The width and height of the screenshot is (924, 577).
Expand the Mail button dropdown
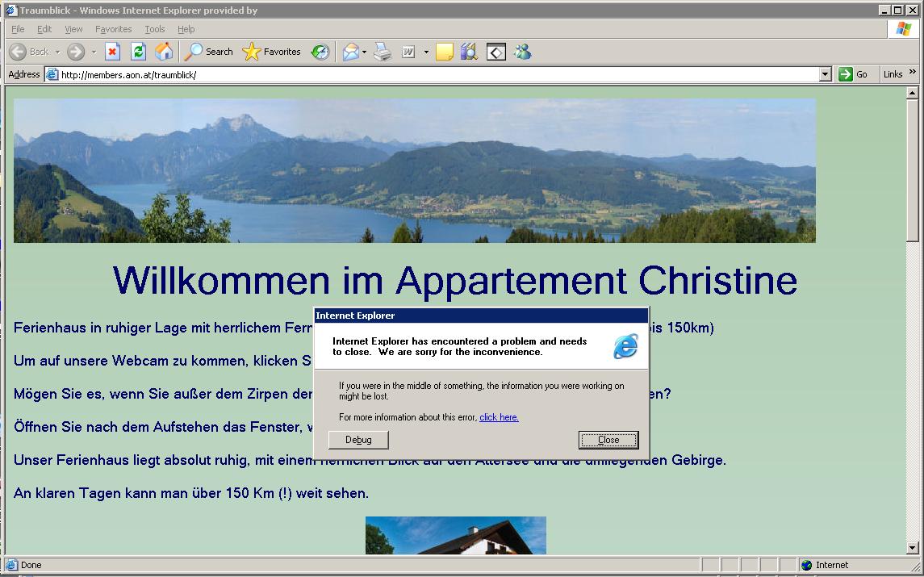click(364, 52)
